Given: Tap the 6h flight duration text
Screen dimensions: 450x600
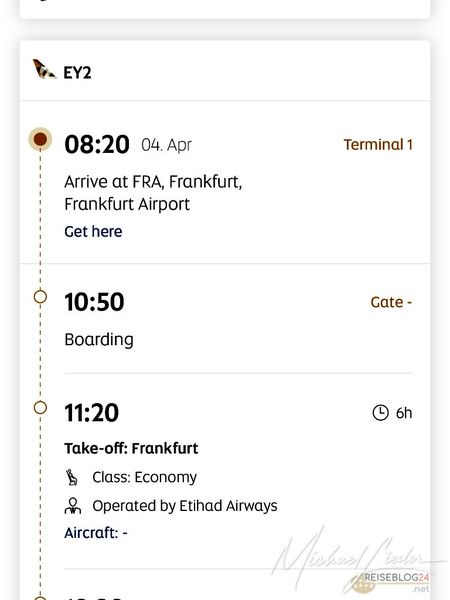Looking at the screenshot, I should tap(404, 413).
